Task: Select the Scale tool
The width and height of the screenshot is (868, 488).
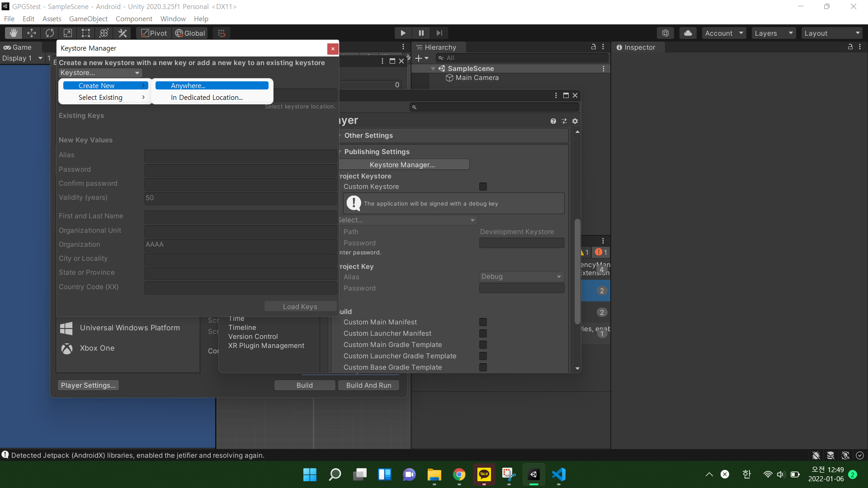Action: (x=68, y=33)
